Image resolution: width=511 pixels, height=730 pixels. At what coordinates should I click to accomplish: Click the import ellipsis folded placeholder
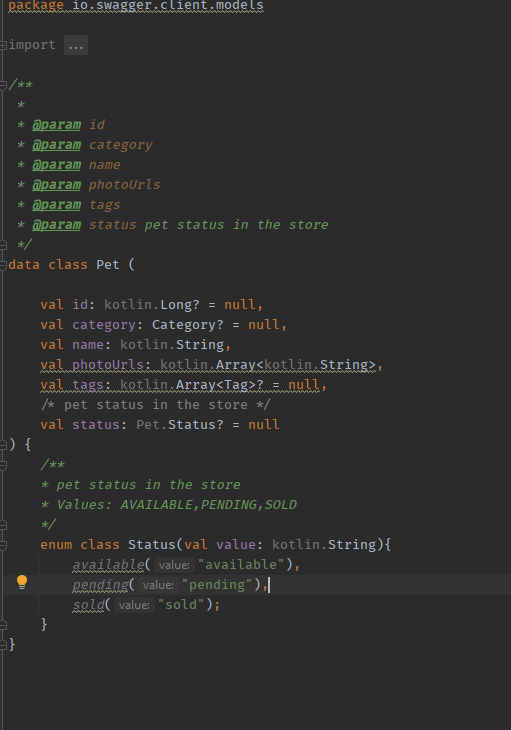tap(76, 45)
